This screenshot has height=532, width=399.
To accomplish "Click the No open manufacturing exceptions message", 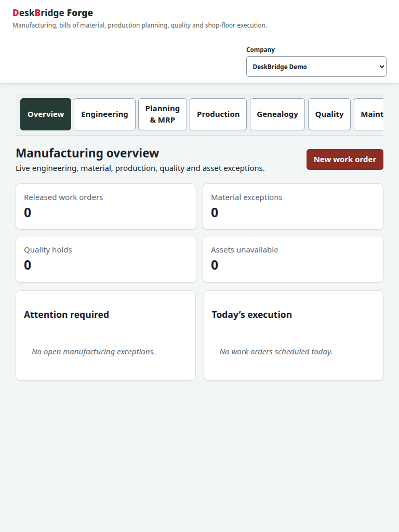I will (x=94, y=352).
